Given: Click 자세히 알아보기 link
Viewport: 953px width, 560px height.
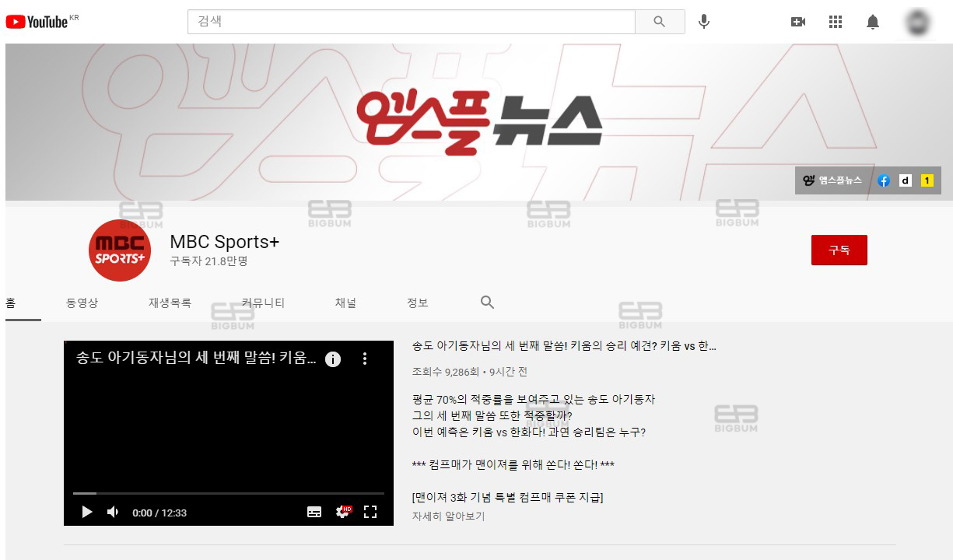Looking at the screenshot, I should (449, 516).
